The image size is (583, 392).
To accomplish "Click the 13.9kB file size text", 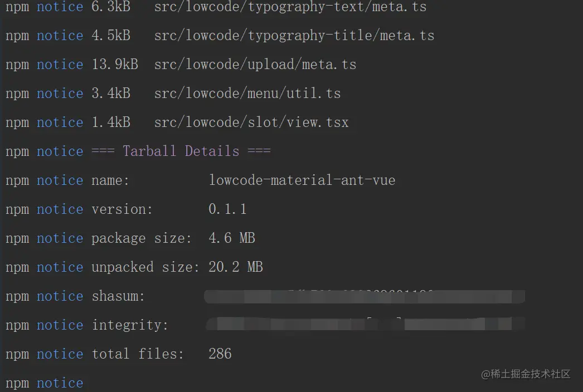I will [115, 64].
